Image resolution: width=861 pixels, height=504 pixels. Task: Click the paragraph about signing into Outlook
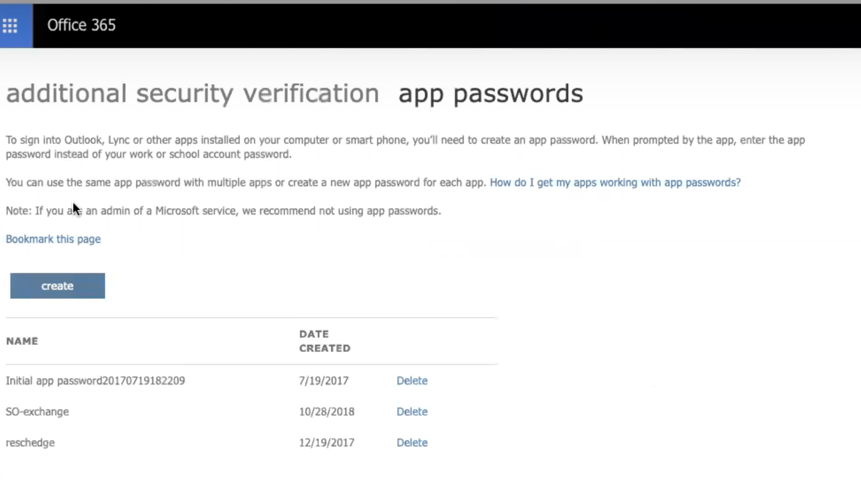pyautogui.click(x=405, y=147)
